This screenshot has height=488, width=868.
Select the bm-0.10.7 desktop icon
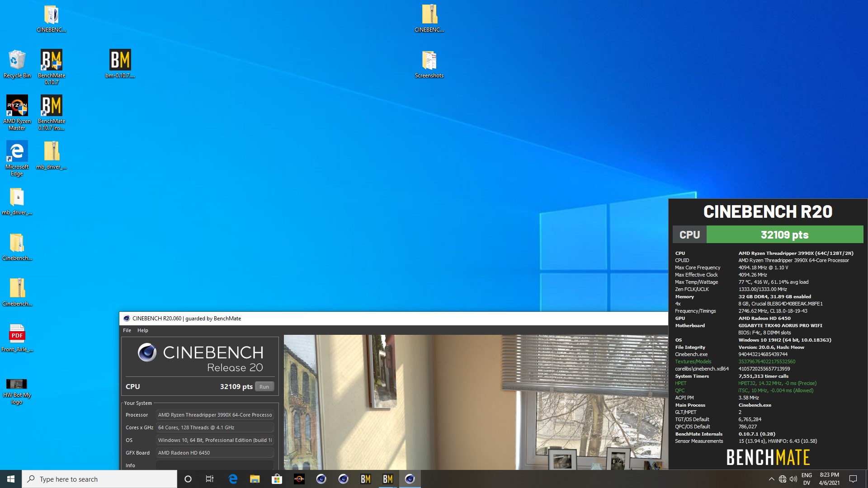point(120,64)
